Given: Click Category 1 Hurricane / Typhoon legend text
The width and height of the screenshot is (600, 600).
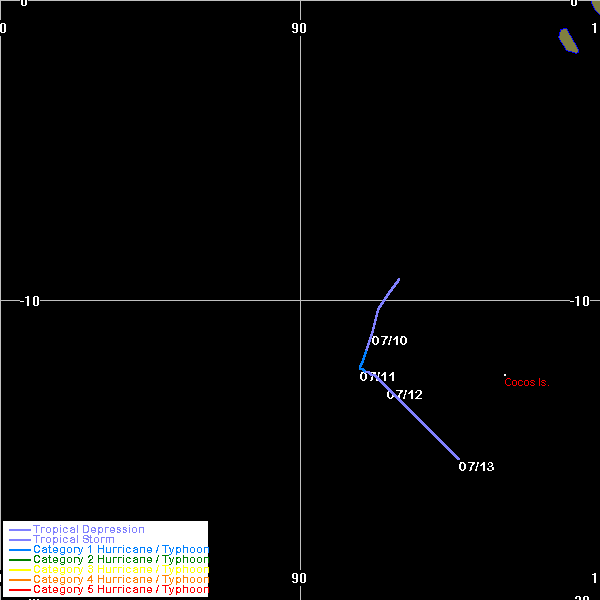Looking at the screenshot, I should [120, 550].
